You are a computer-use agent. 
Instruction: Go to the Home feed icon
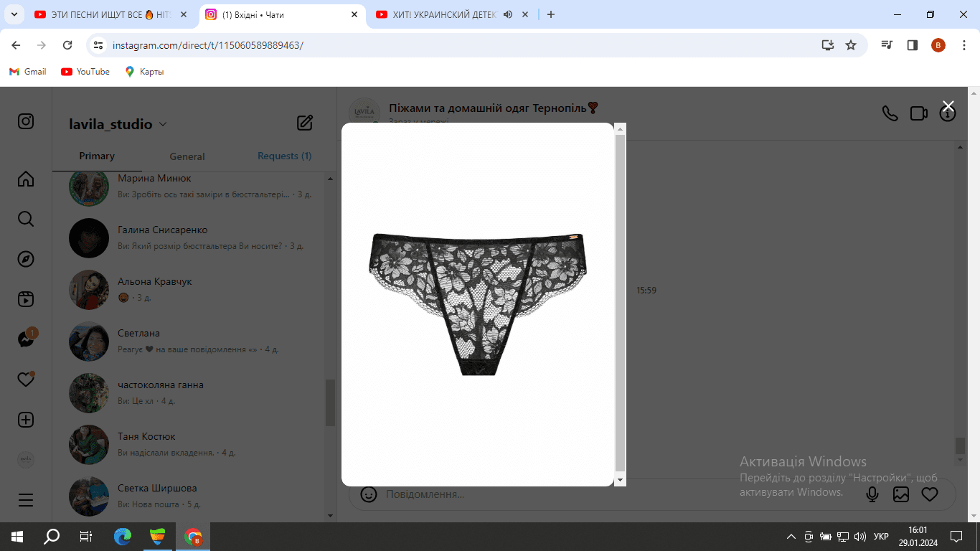pyautogui.click(x=26, y=179)
